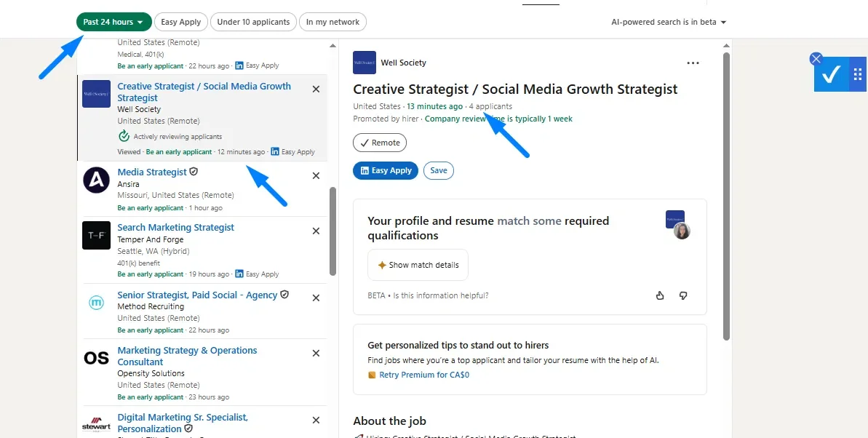
Task: Click 'Missouri, United States (Remote)' location text
Action: pos(175,196)
